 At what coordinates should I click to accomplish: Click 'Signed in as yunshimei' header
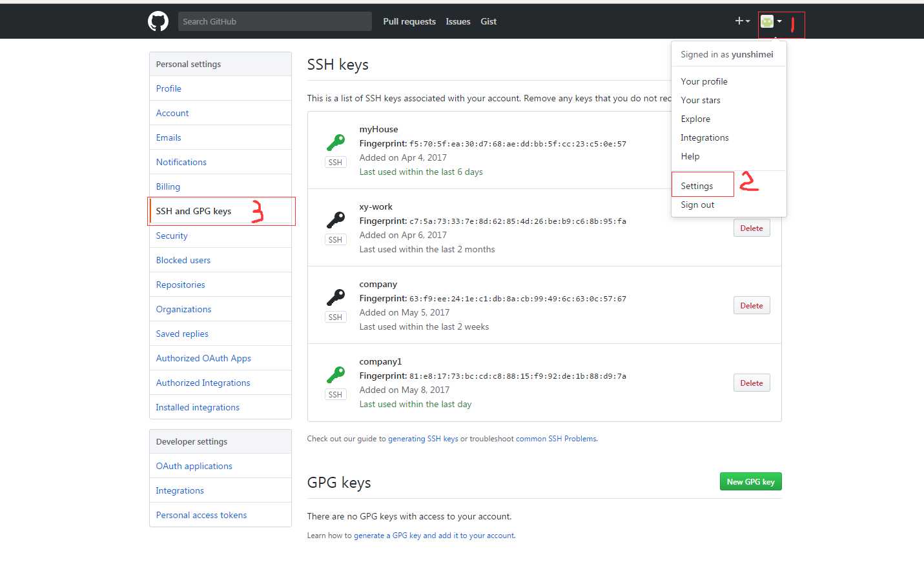coord(727,54)
